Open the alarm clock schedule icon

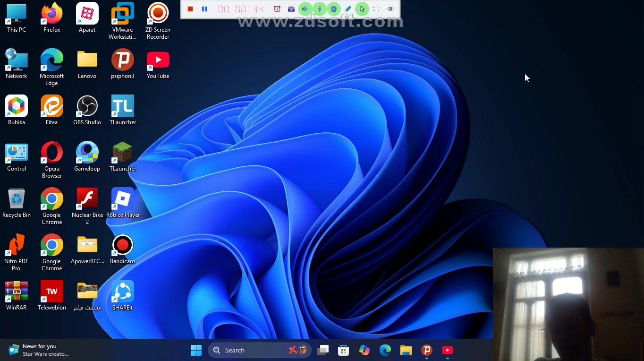point(277,9)
